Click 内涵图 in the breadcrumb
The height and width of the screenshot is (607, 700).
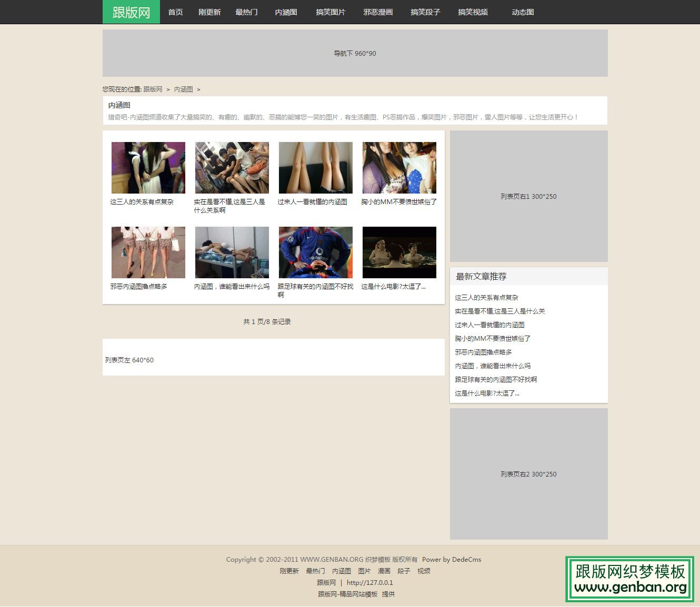coord(183,89)
